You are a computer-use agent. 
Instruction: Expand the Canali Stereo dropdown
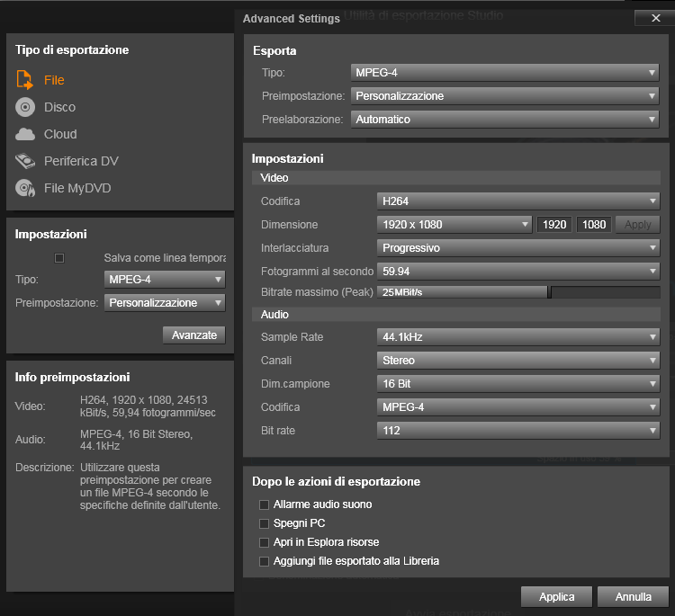click(x=517, y=361)
